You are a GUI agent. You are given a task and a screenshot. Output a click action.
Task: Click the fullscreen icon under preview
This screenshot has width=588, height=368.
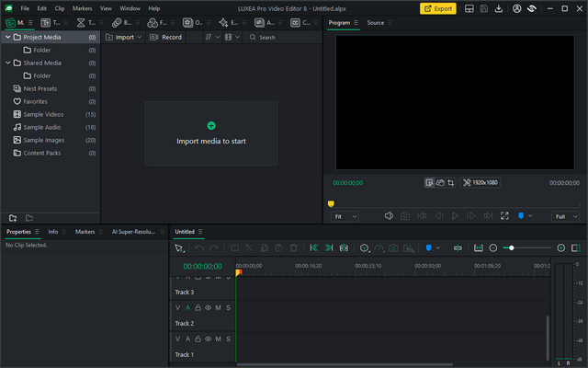click(504, 216)
